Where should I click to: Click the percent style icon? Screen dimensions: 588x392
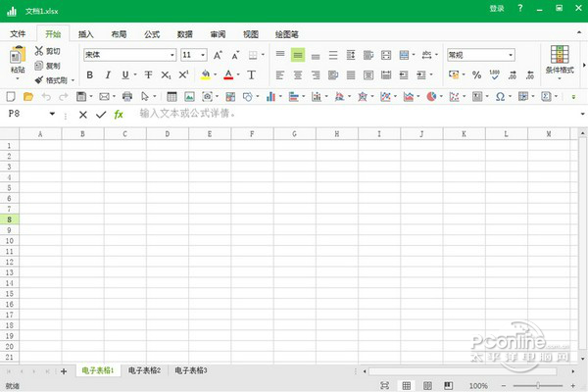(x=476, y=75)
